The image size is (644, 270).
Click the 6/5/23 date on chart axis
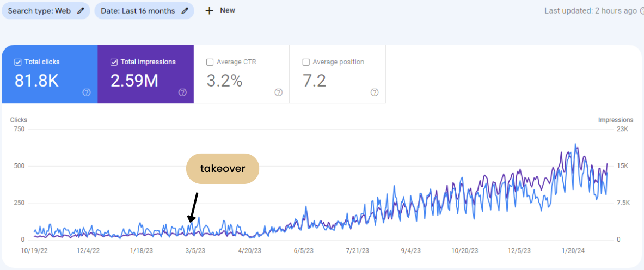[304, 251]
